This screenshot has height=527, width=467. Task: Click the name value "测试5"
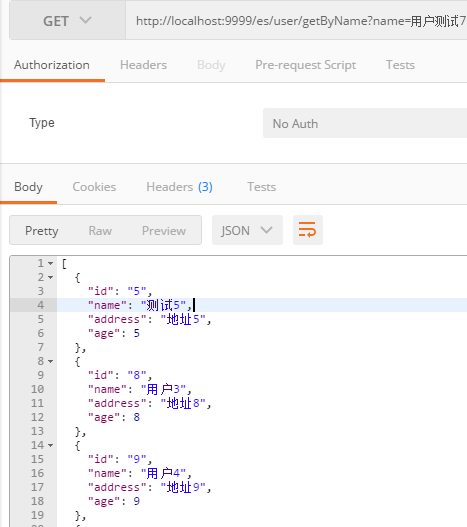(163, 305)
